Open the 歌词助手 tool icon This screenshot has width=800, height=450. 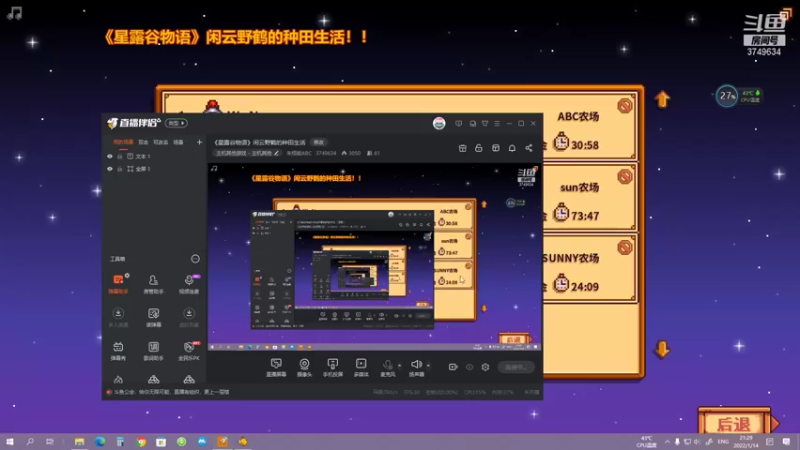click(x=153, y=351)
